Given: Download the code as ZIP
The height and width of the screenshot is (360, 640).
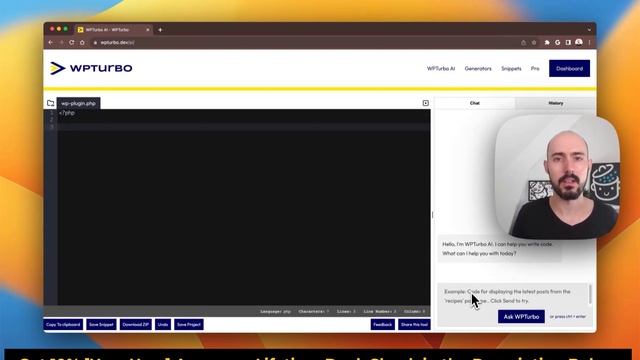Looking at the screenshot, I should [136, 324].
